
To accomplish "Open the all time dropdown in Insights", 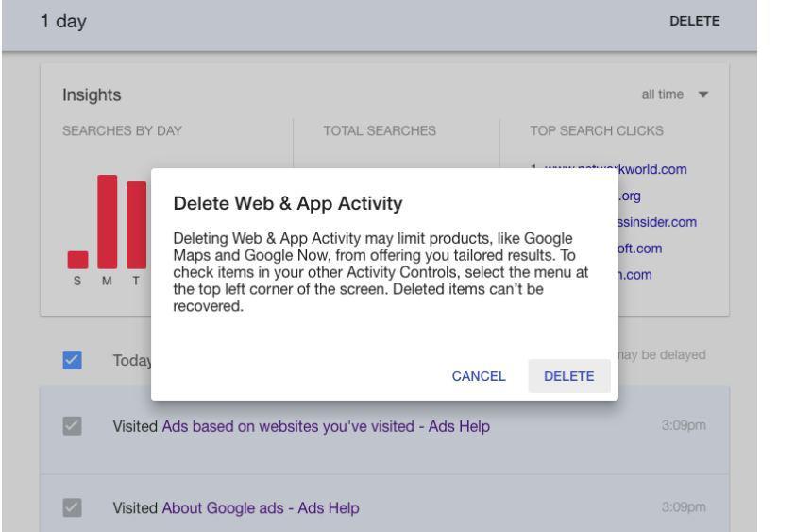I will [x=674, y=94].
